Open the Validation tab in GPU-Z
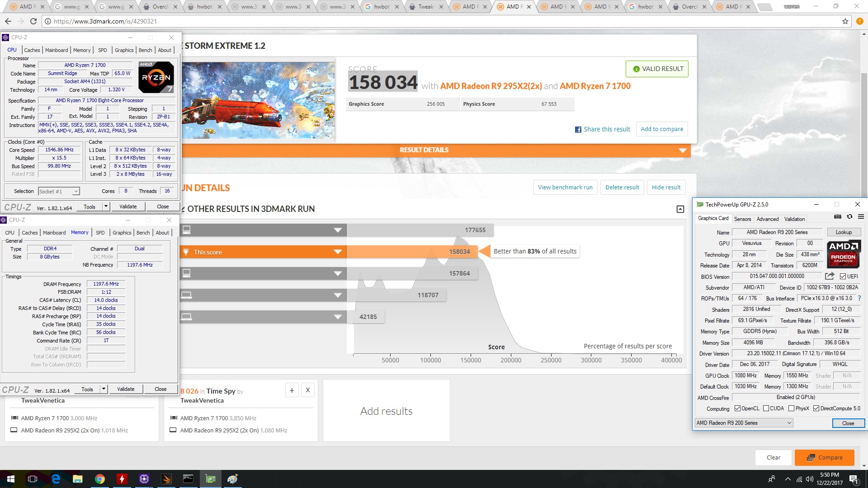The height and width of the screenshot is (488, 868). 794,219
